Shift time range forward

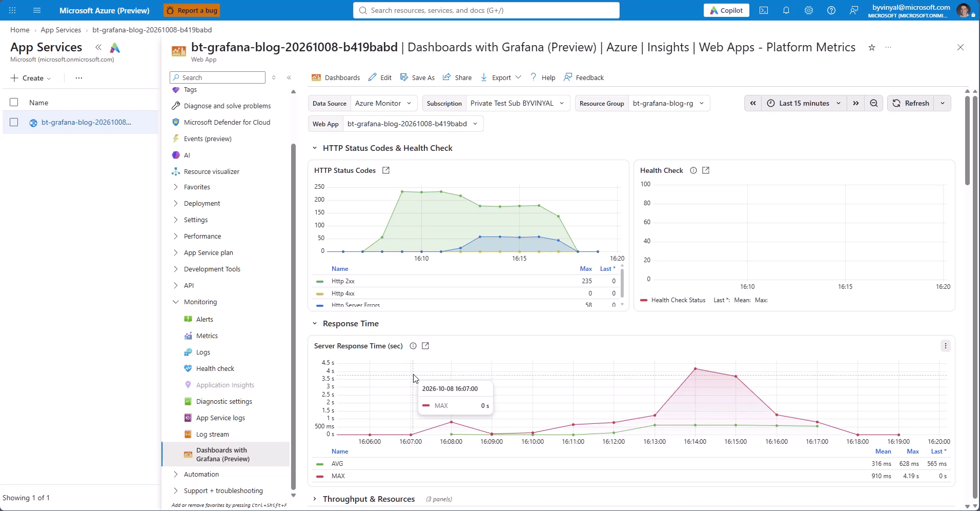point(856,103)
